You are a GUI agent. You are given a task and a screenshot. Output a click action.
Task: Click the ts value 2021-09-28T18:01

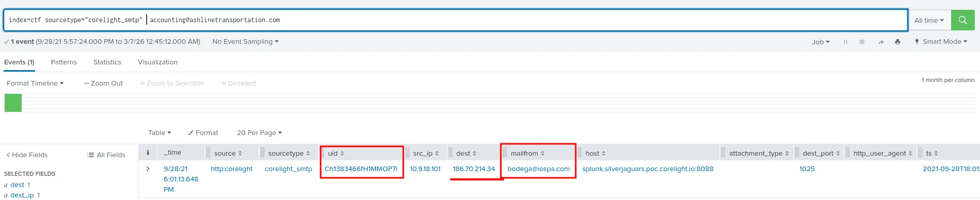951,169
